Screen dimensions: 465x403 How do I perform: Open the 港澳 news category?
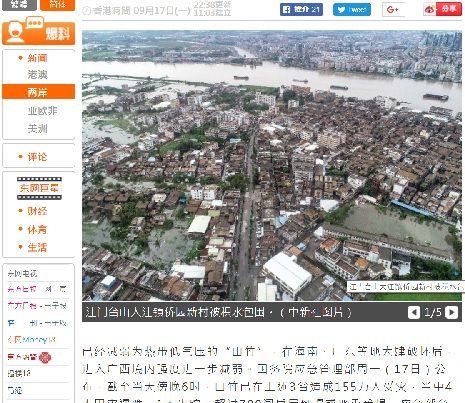37,75
